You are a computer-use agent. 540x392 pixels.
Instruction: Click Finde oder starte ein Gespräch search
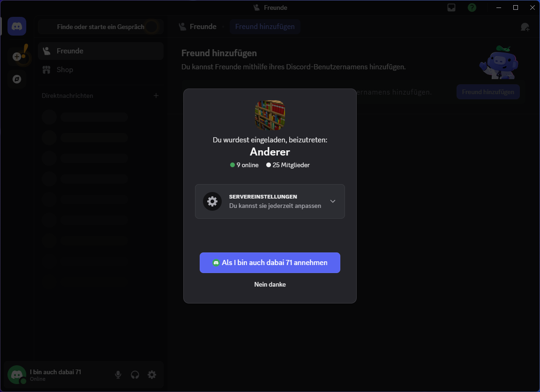coord(100,27)
